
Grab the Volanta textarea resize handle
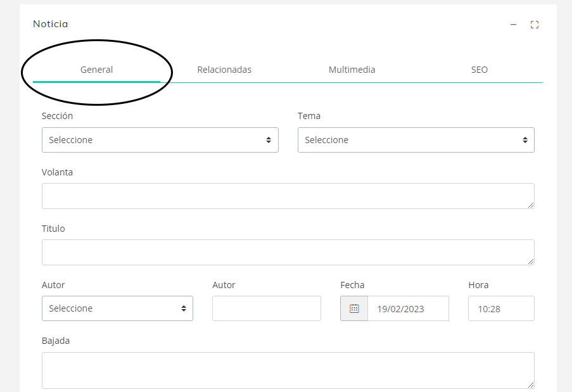(x=531, y=205)
